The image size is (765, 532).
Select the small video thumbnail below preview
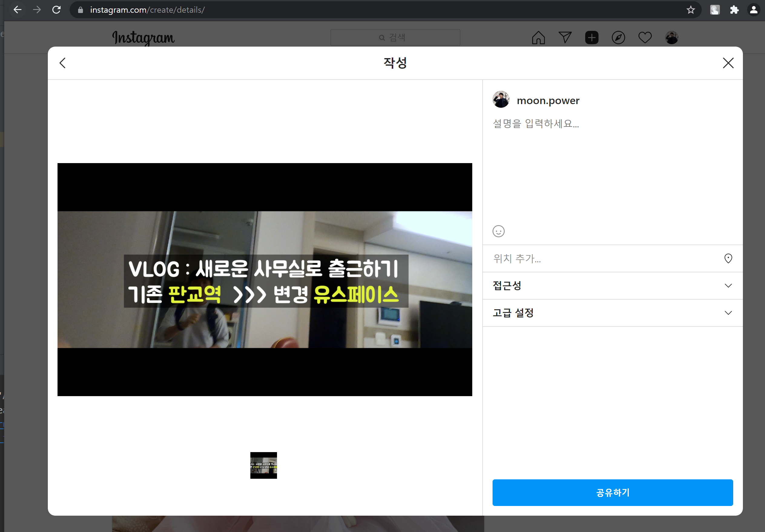264,465
